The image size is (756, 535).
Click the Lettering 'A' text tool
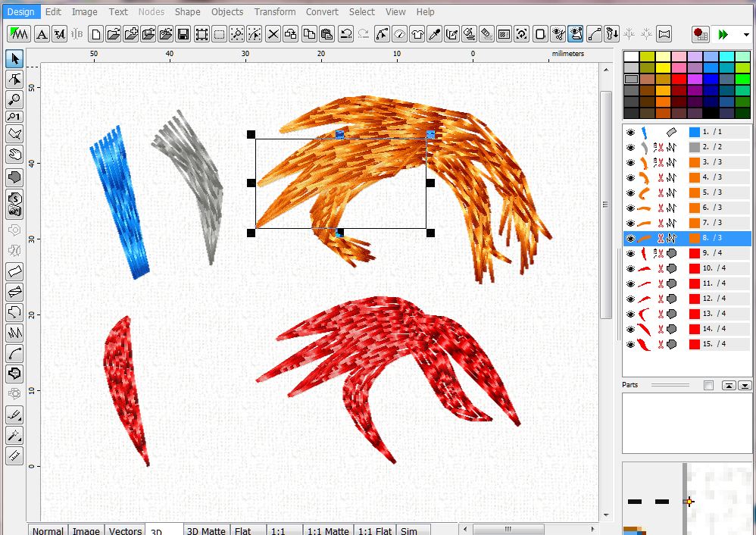coord(42,34)
